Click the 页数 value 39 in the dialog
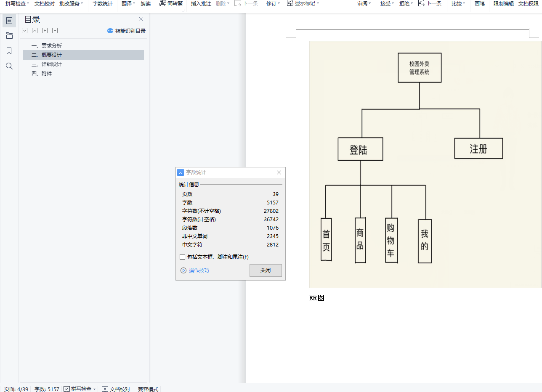The height and width of the screenshot is (392, 542). pos(276,194)
